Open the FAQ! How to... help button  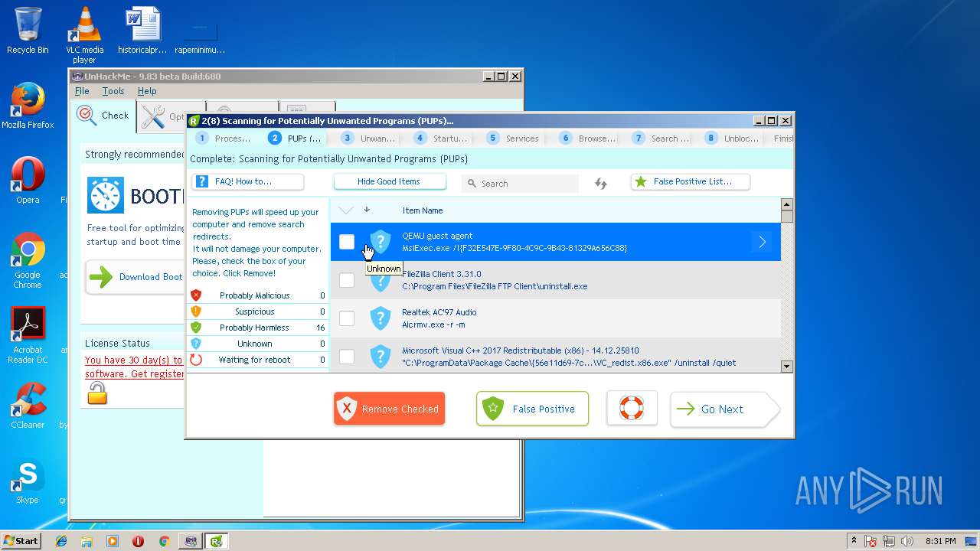point(247,181)
